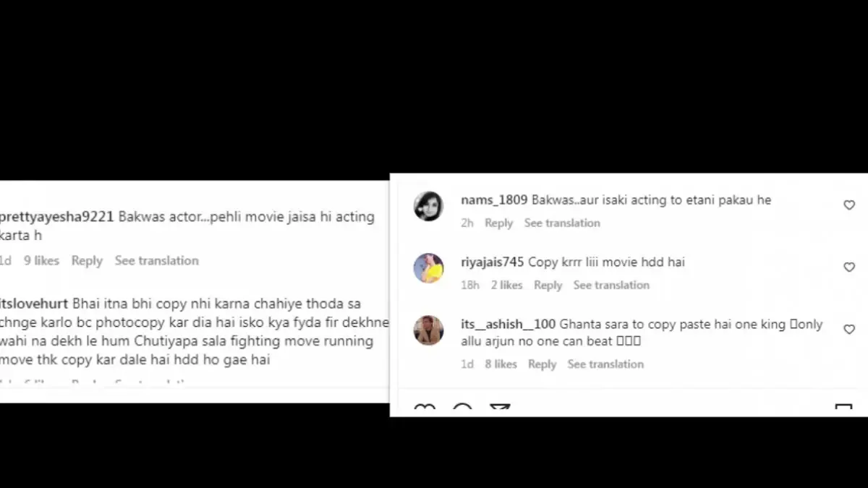Screen dimensions: 868x488
Task: Show the 8 likes on its__ashish__100's comment
Action: [x=501, y=364]
